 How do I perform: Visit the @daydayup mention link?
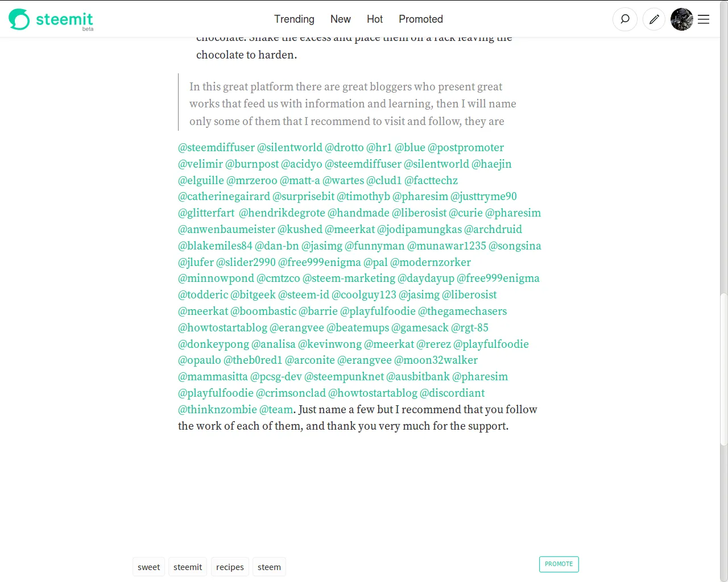point(426,278)
